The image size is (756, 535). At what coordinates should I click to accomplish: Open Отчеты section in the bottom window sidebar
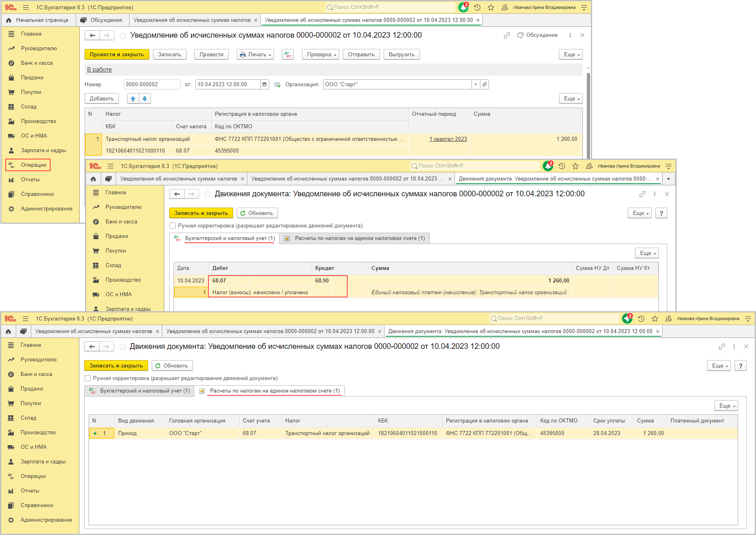pyautogui.click(x=30, y=491)
